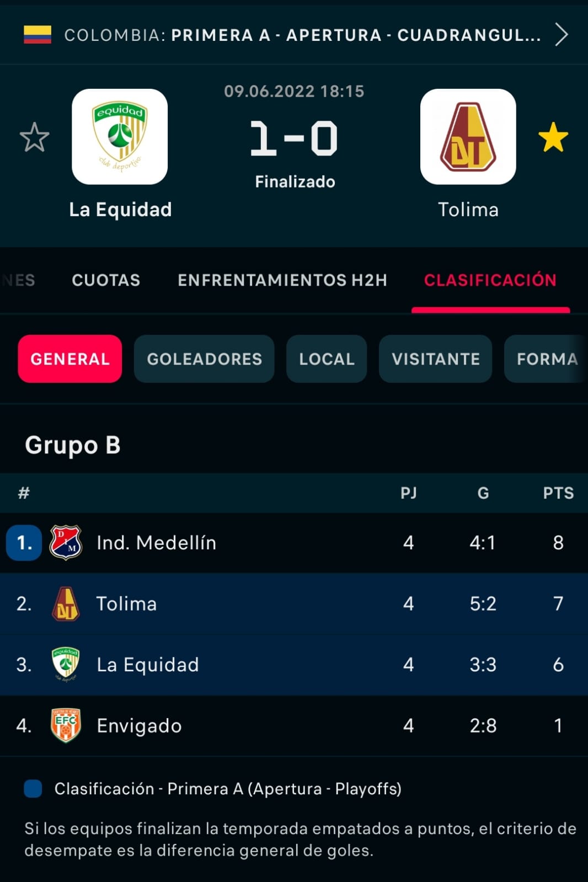The width and height of the screenshot is (588, 882).
Task: Favorite La Equidad with the outline star
Action: 34,137
